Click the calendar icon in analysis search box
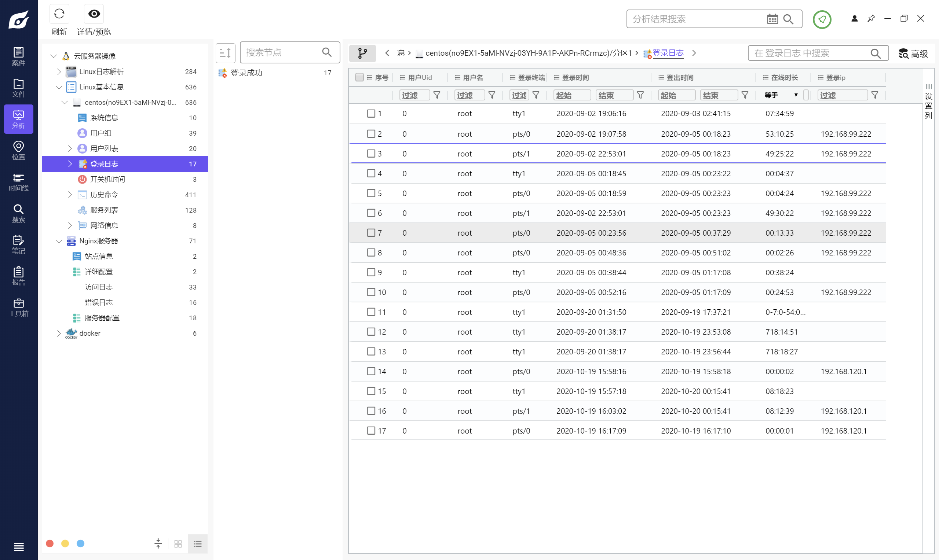Image resolution: width=939 pixels, height=560 pixels. point(772,19)
